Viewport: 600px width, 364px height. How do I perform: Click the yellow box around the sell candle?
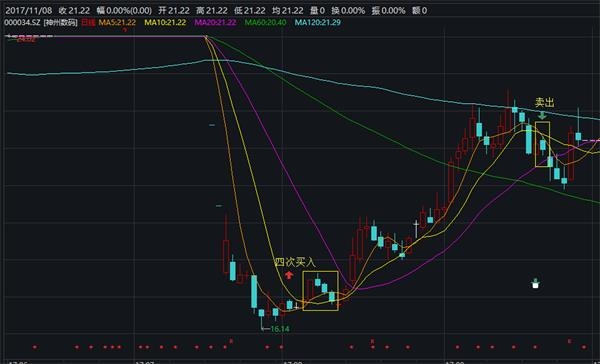(542, 144)
